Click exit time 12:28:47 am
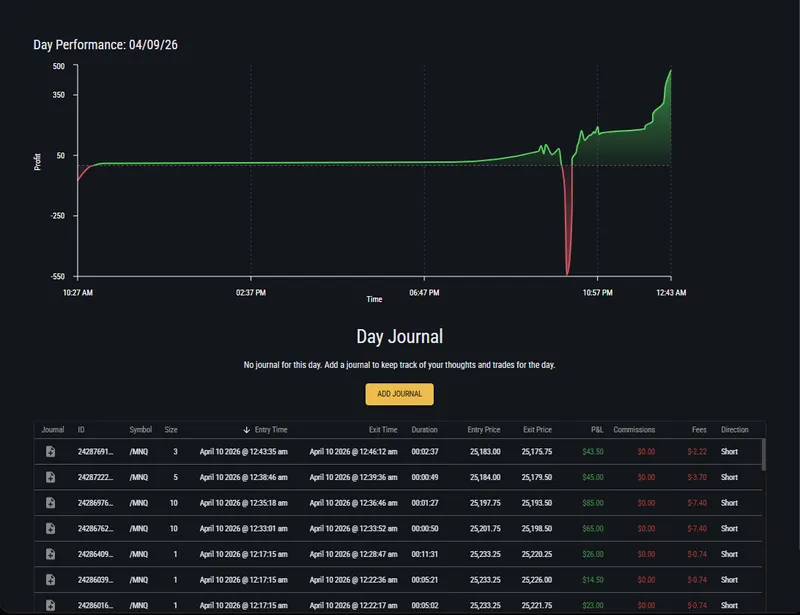Screen dimensions: 800x615 353,554
